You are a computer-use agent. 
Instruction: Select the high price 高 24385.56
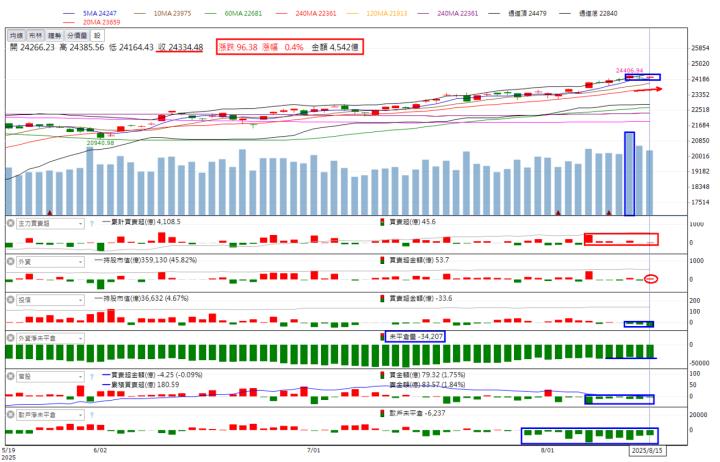point(82,47)
